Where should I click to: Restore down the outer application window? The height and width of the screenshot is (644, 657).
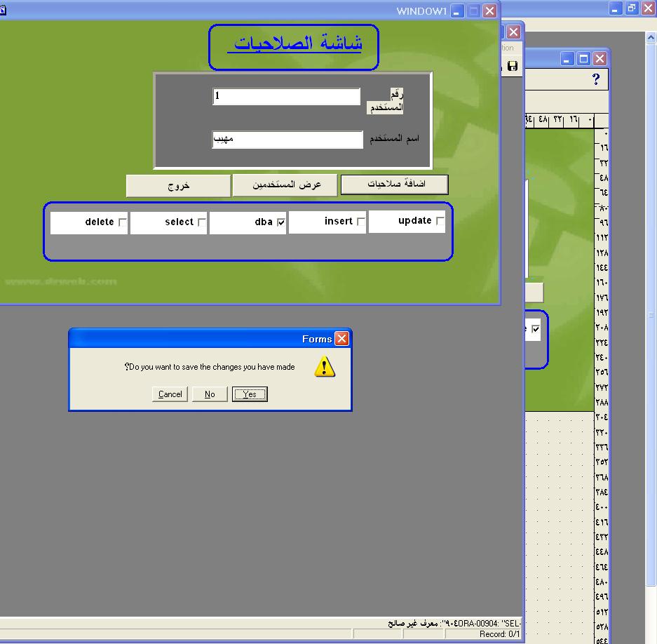click(x=631, y=8)
